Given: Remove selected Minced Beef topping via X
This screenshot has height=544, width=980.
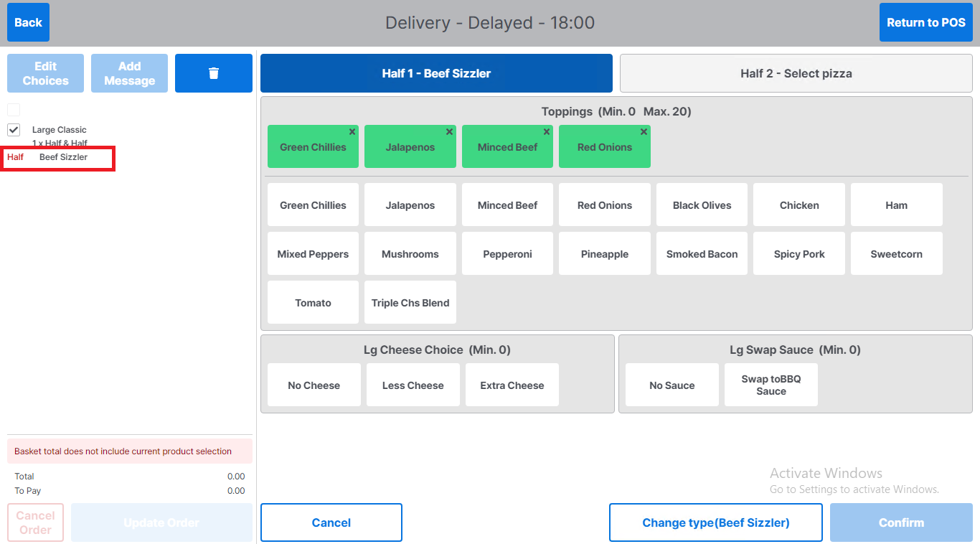Looking at the screenshot, I should click(547, 132).
